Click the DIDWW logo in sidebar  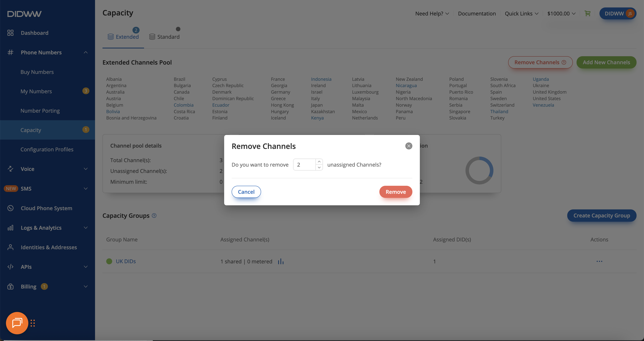pyautogui.click(x=24, y=14)
